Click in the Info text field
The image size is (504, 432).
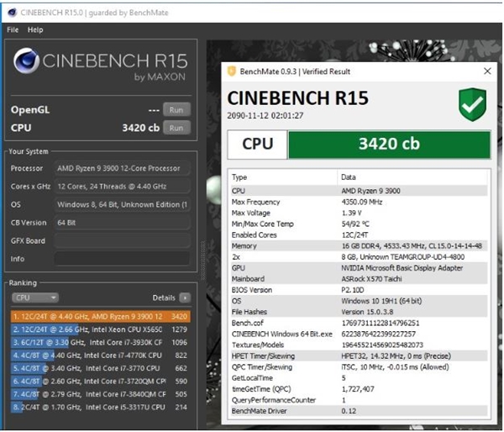point(122,260)
